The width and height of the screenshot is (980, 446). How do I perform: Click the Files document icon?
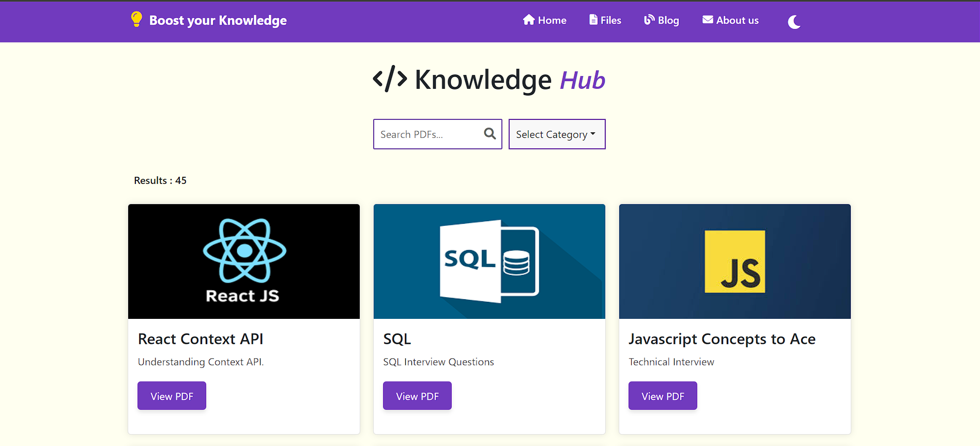593,20
